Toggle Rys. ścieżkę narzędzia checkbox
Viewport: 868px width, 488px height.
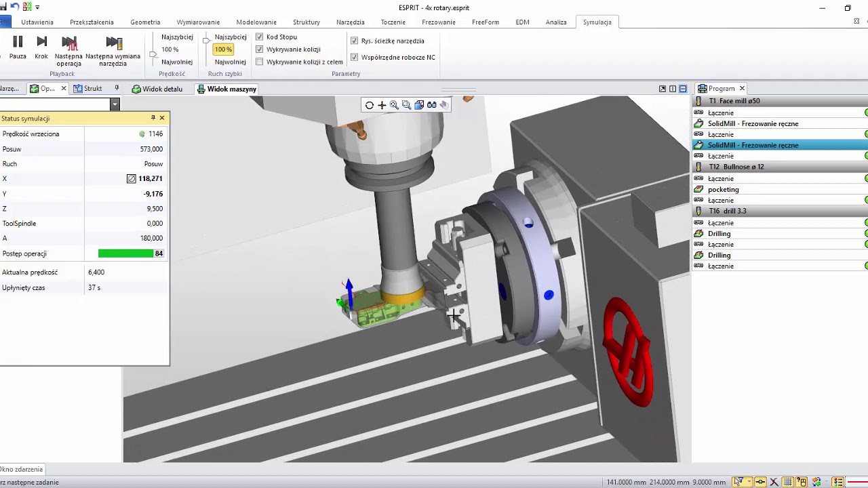pos(354,41)
